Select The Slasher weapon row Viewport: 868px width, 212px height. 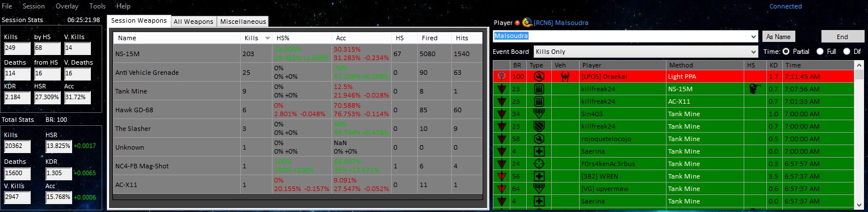pyautogui.click(x=298, y=128)
